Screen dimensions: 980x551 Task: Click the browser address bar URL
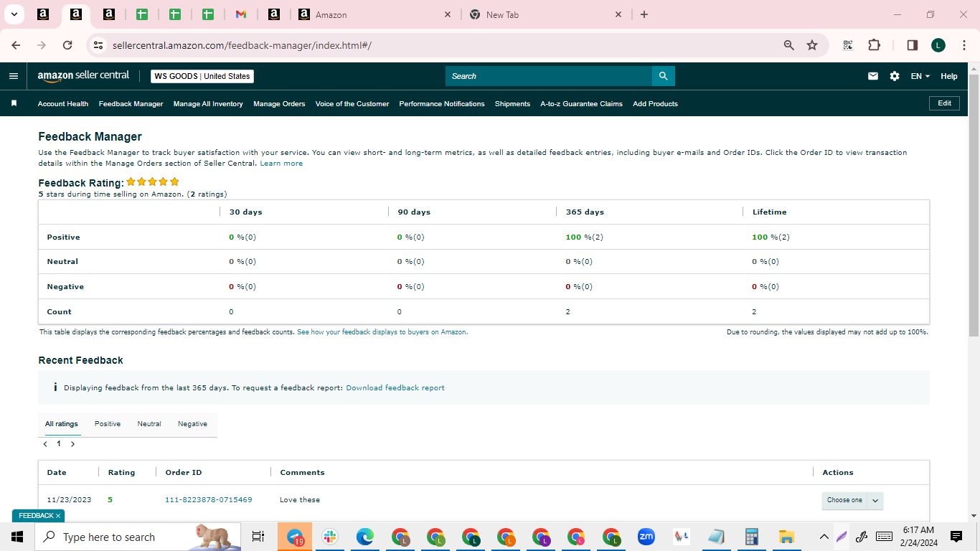(242, 45)
